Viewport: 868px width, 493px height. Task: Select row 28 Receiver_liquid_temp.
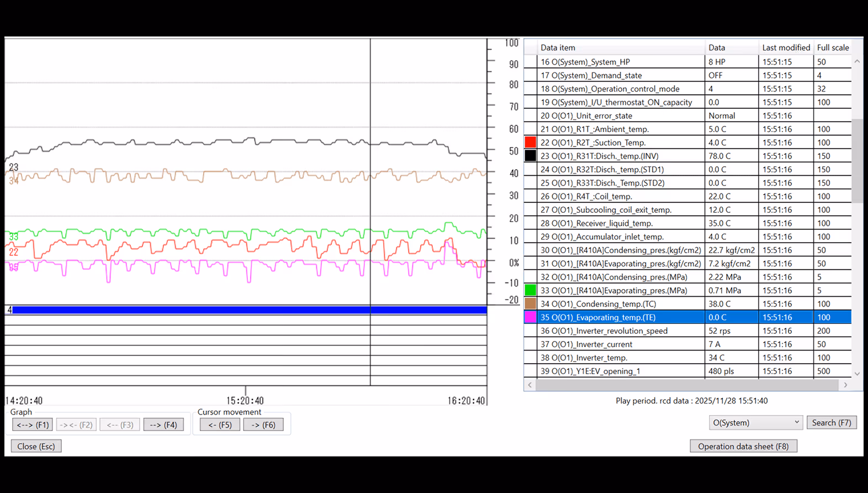click(687, 223)
